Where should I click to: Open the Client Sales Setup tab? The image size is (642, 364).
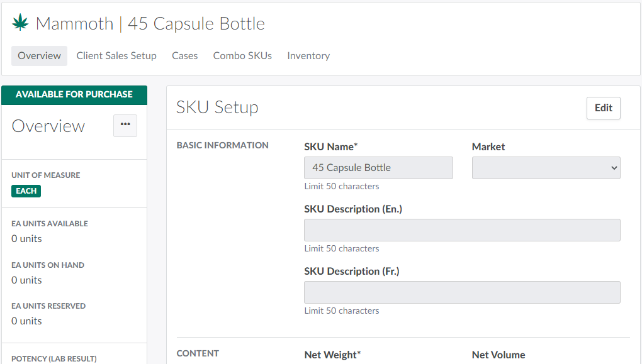(x=116, y=56)
